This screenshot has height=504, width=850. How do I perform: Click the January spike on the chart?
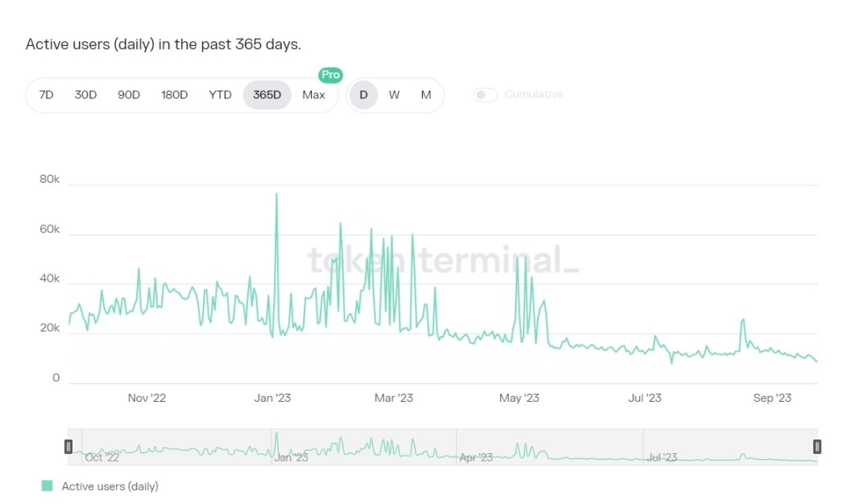point(276,194)
